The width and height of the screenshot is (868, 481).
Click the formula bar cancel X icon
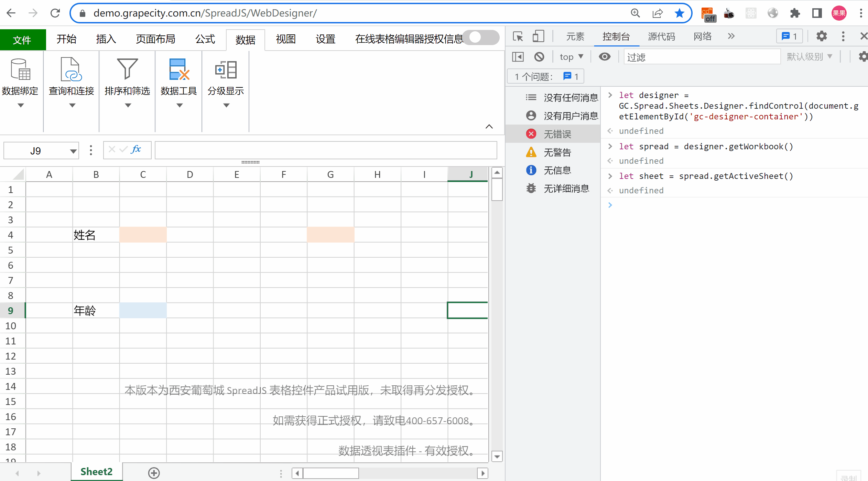coord(112,150)
